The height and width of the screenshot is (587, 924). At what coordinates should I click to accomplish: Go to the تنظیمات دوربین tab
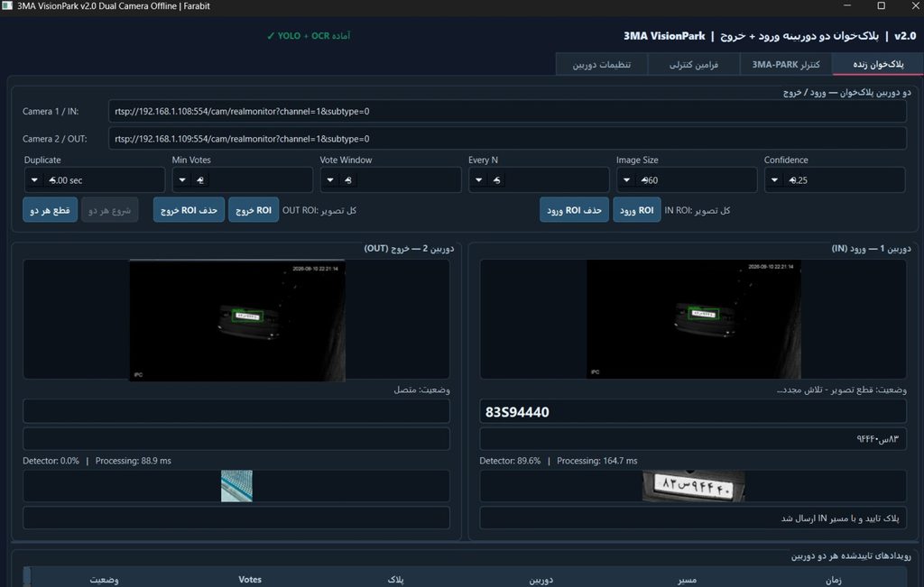tap(602, 64)
